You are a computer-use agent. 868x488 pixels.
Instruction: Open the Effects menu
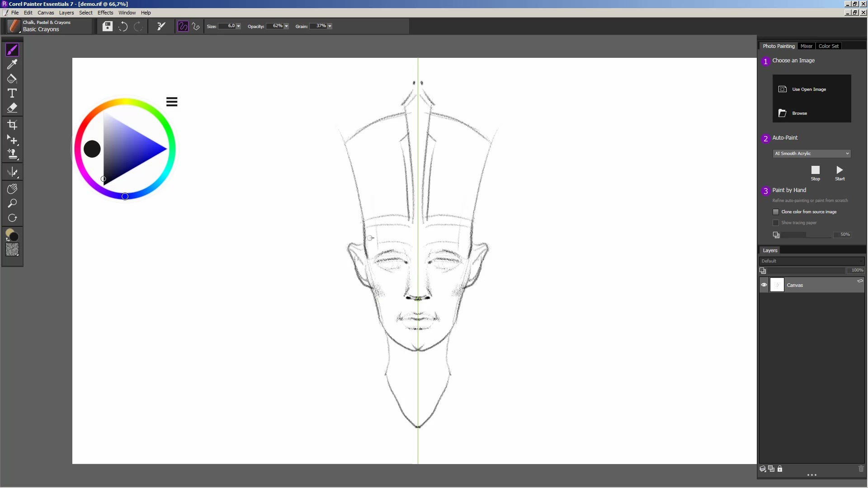click(105, 13)
